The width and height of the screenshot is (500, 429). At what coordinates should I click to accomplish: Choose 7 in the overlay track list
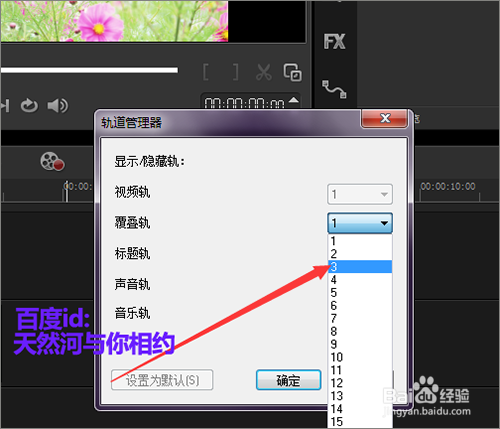[x=360, y=318]
